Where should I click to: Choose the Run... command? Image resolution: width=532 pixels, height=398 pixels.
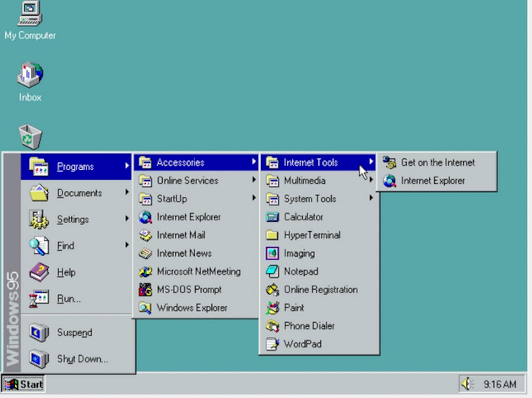(69, 299)
